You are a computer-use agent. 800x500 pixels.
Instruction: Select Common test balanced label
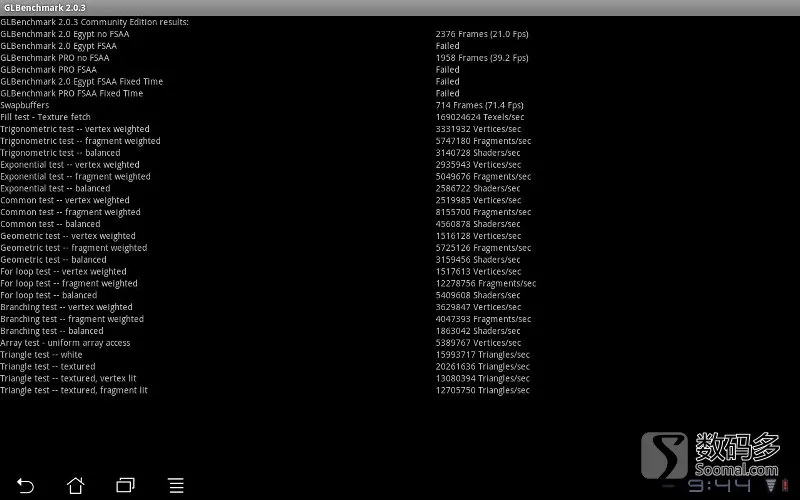50,224
